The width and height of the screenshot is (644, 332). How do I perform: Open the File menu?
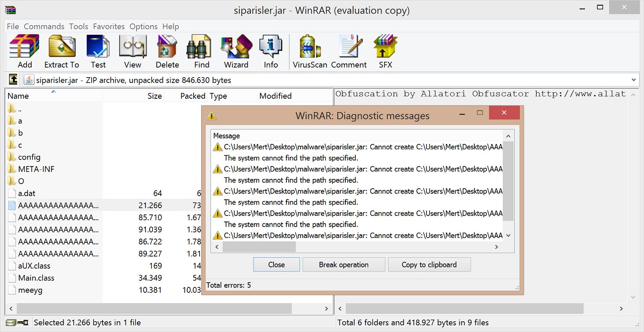pos(13,26)
